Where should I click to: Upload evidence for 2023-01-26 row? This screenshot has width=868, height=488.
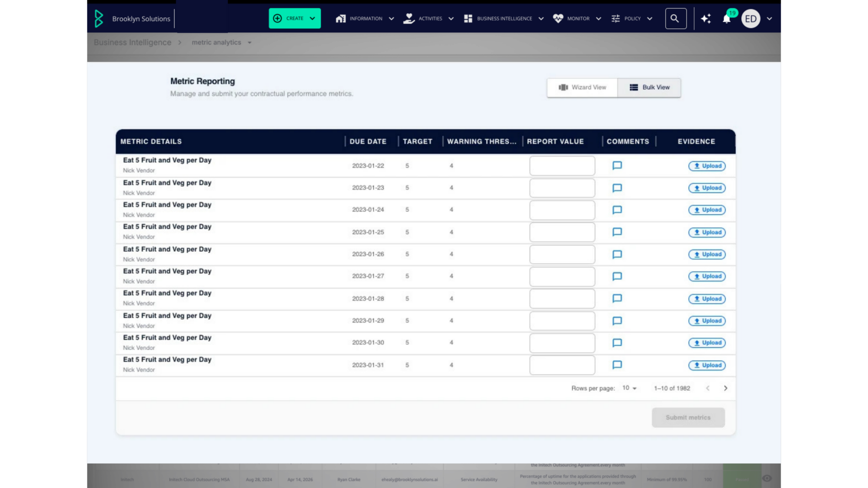(707, 254)
